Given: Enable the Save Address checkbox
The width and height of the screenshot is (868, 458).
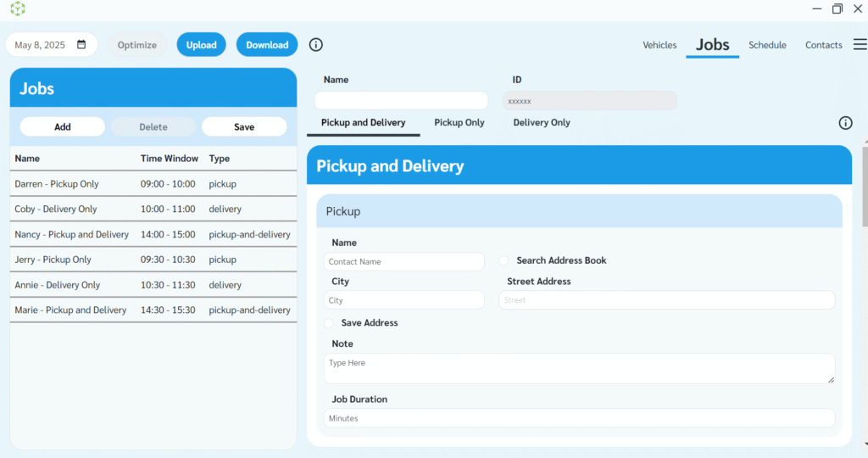Looking at the screenshot, I should coord(329,323).
